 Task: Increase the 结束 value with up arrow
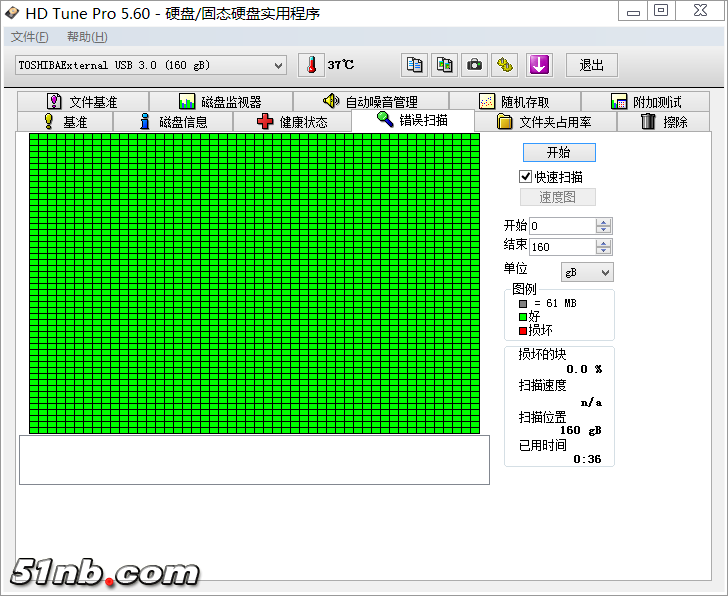(604, 243)
